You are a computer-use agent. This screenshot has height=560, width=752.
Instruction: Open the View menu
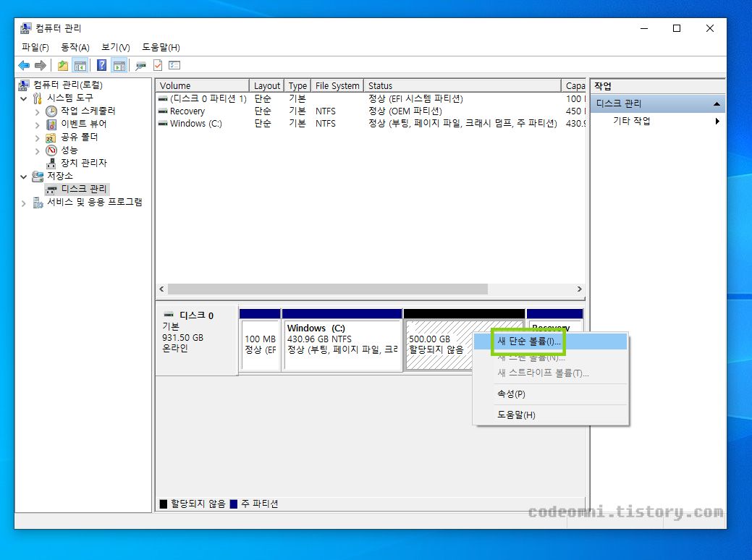coord(116,48)
